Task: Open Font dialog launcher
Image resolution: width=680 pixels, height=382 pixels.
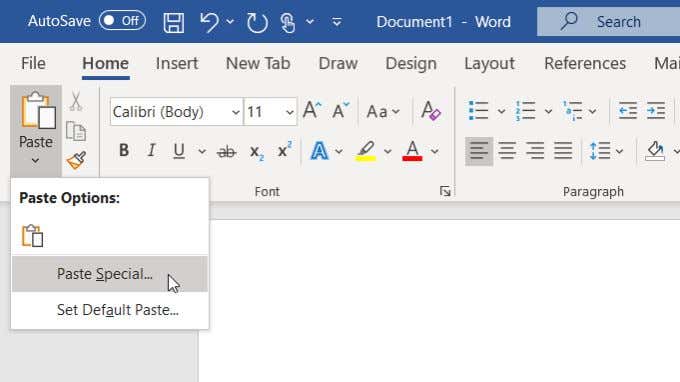Action: pos(445,191)
